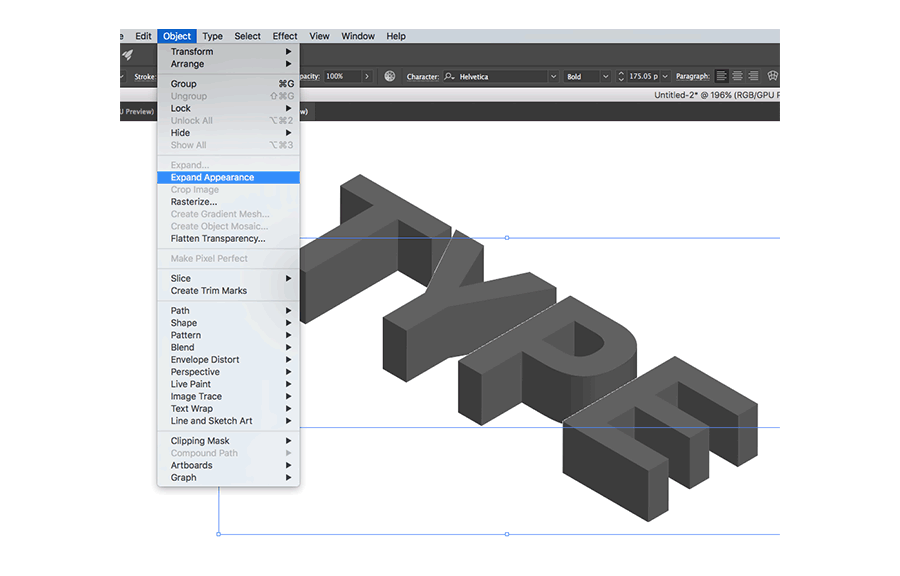
Task: Open the View menu
Action: tap(319, 36)
